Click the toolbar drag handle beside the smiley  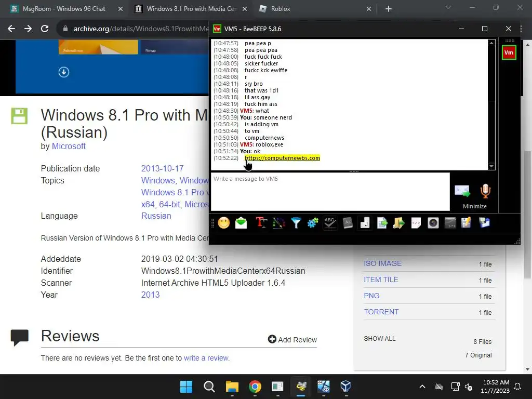pyautogui.click(x=212, y=223)
